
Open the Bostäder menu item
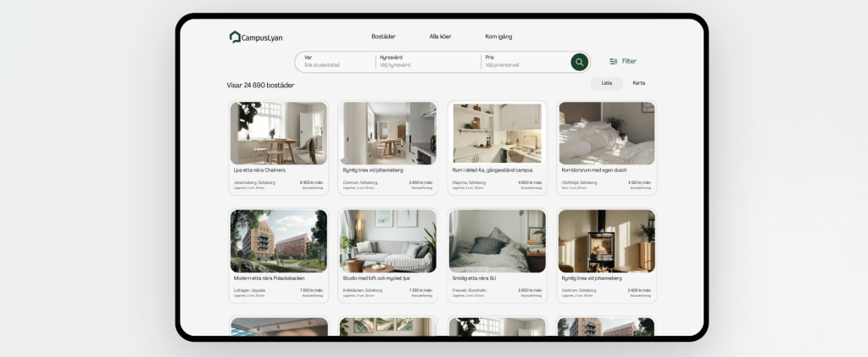383,36
